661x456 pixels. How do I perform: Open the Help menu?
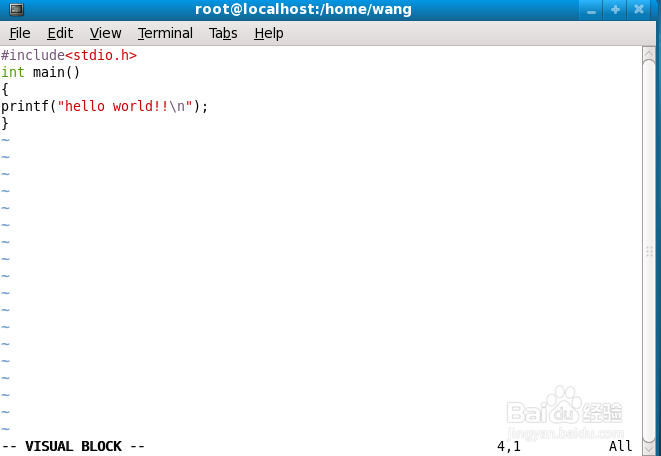[x=269, y=33]
